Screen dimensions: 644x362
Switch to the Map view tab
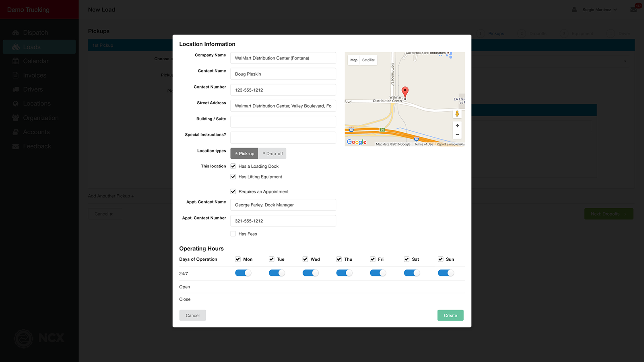click(354, 60)
